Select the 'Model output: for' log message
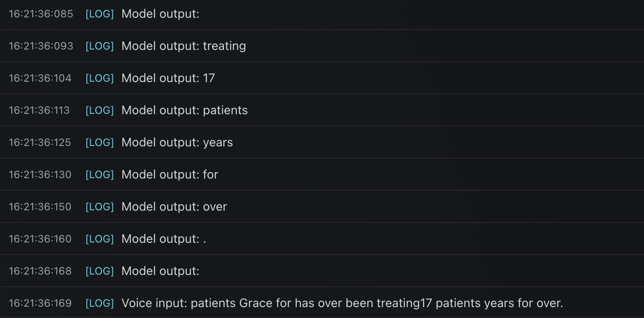Screen dimensions: 644x318 click(170, 175)
